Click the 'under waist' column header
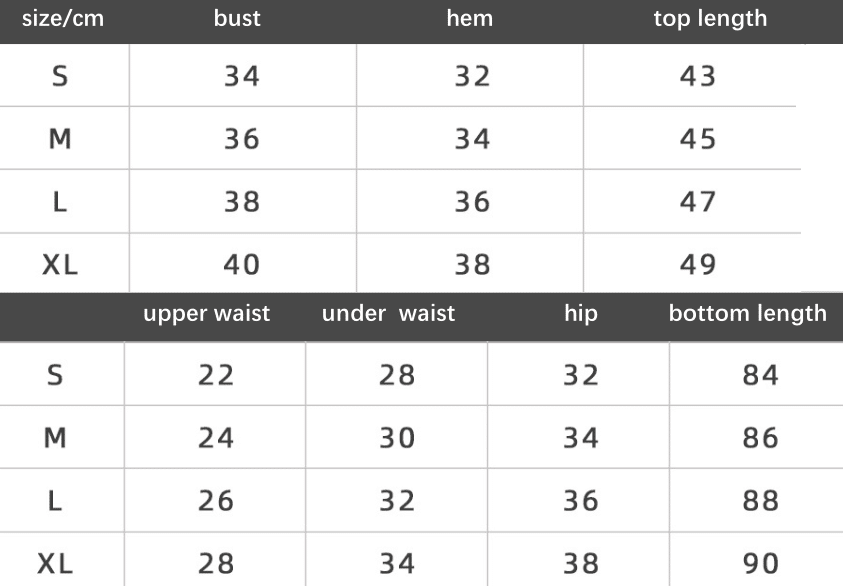The height and width of the screenshot is (586, 843). (x=388, y=313)
